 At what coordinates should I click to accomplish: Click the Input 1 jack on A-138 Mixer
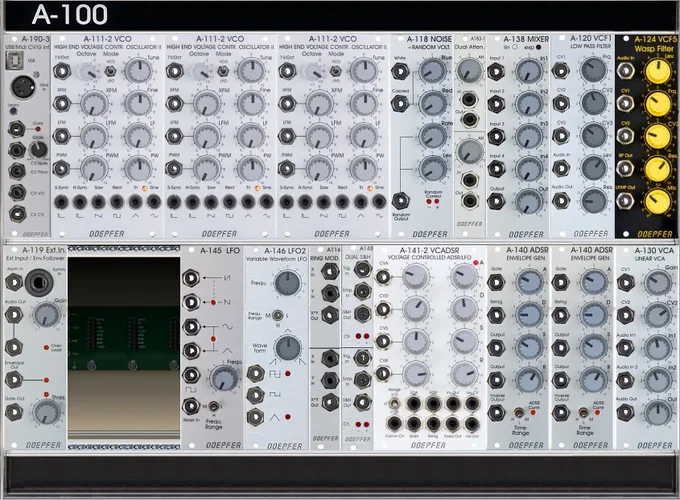[496, 72]
